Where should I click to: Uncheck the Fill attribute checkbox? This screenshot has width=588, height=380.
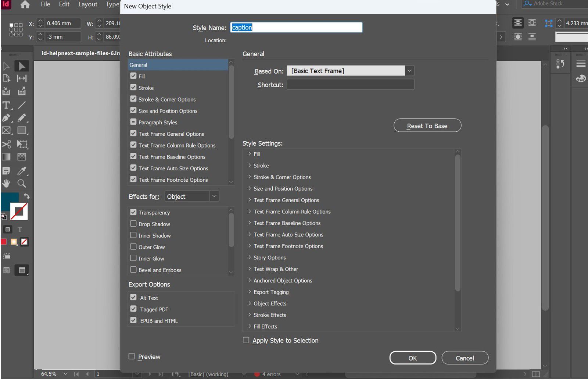[x=133, y=76]
